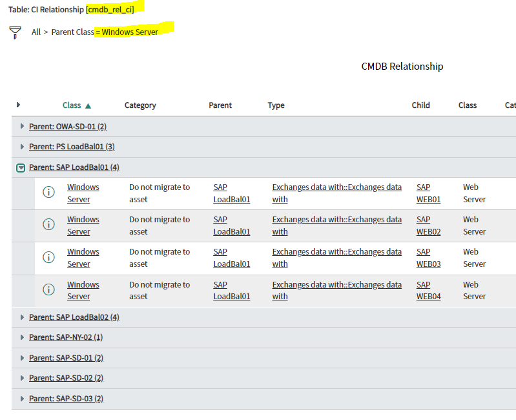This screenshot has height=420, width=516.
Task: Sort by the first Class column header
Action: click(72, 105)
